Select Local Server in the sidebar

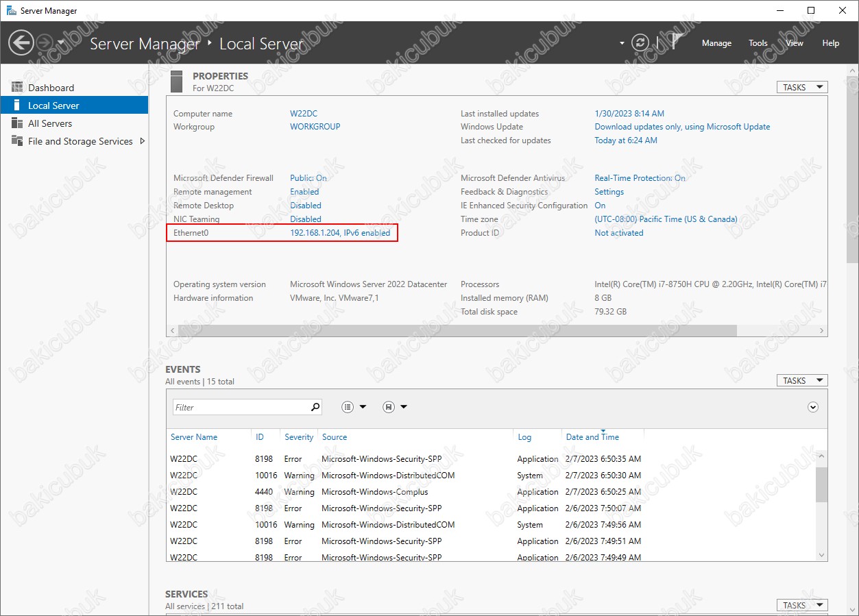[x=74, y=106]
